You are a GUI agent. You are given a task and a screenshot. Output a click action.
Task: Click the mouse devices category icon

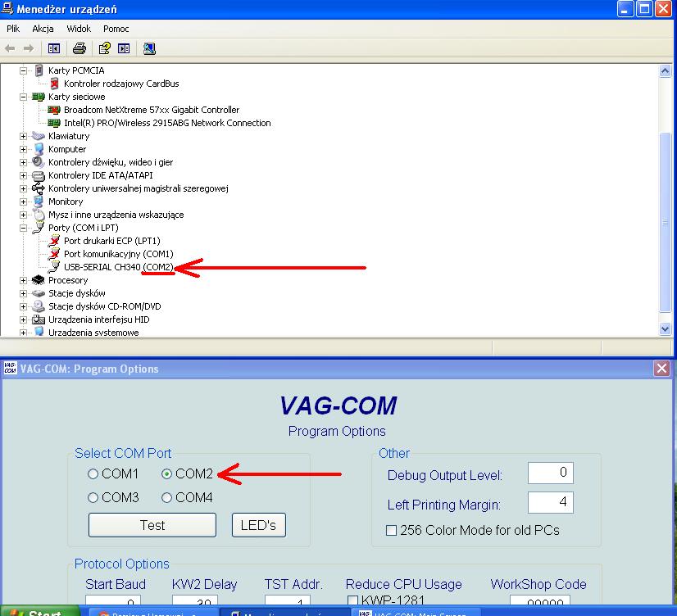39,215
